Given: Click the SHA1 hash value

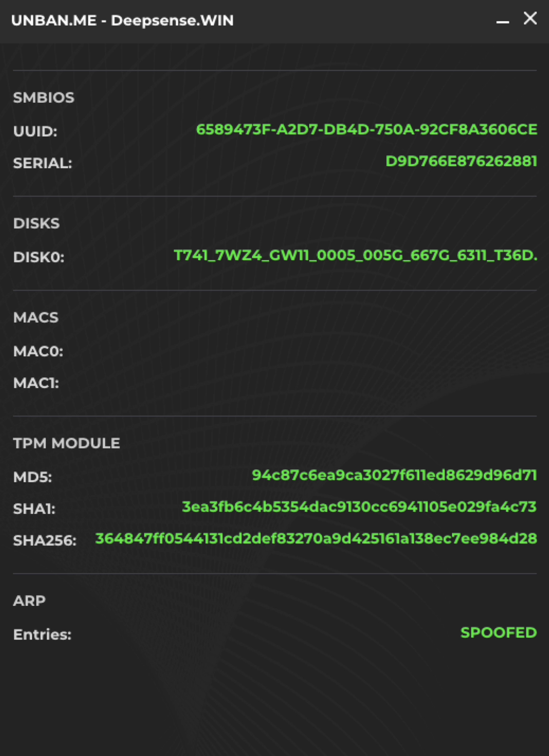Looking at the screenshot, I should pos(359,508).
